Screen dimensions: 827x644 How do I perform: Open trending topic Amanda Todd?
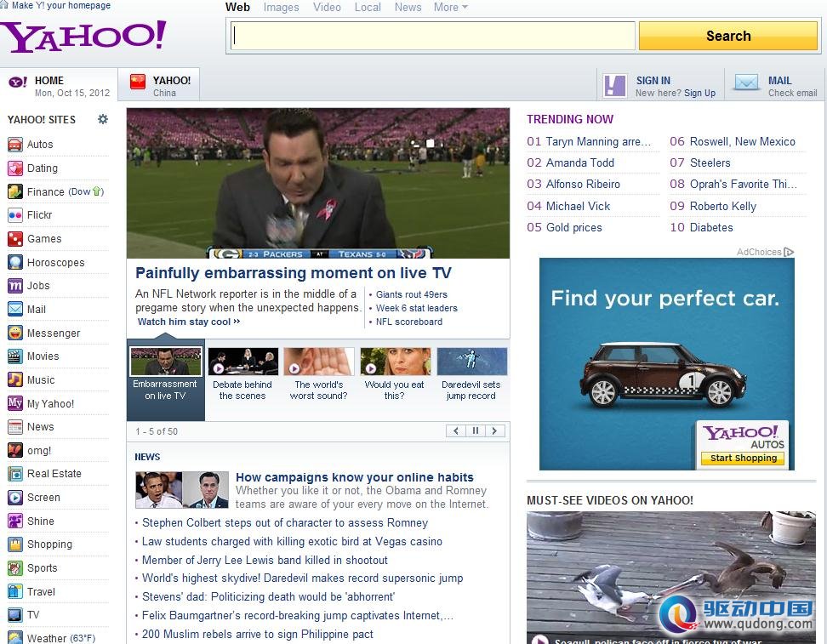[580, 163]
